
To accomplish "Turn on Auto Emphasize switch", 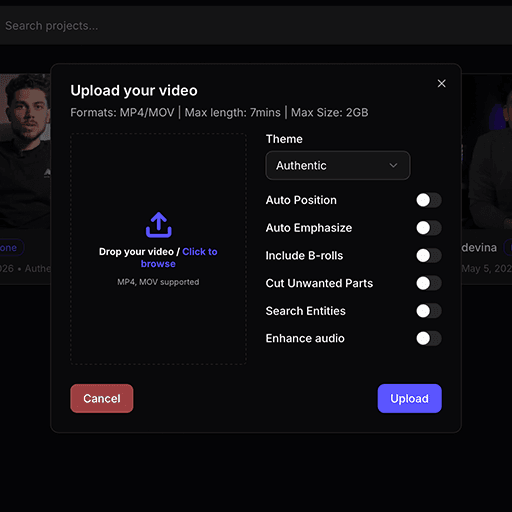I will (429, 228).
